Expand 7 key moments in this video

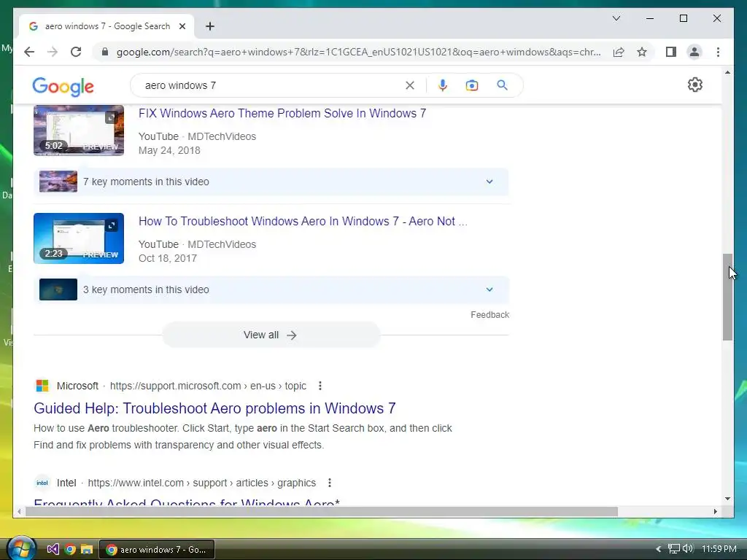coord(271,182)
